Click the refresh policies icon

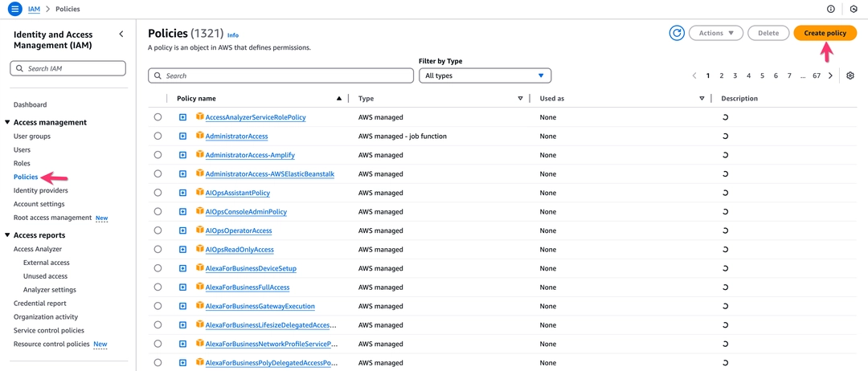[x=677, y=33]
